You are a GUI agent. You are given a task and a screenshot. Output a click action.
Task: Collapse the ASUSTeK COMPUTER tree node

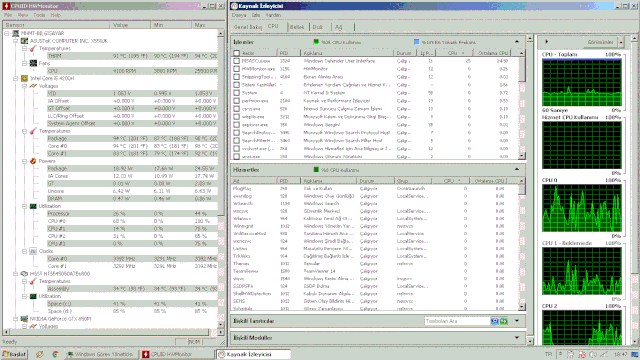pos(16,41)
